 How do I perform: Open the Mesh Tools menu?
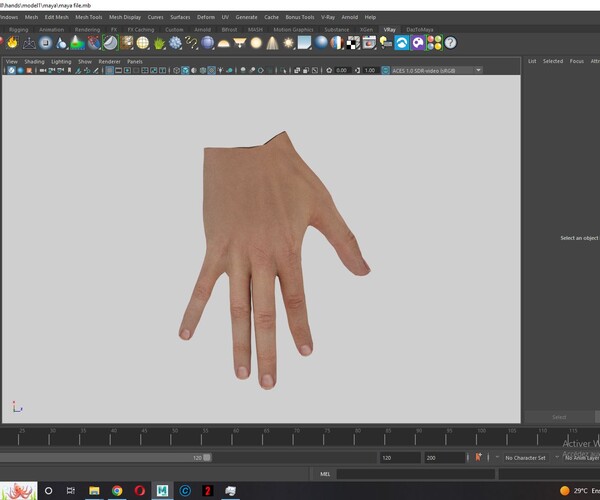89,17
